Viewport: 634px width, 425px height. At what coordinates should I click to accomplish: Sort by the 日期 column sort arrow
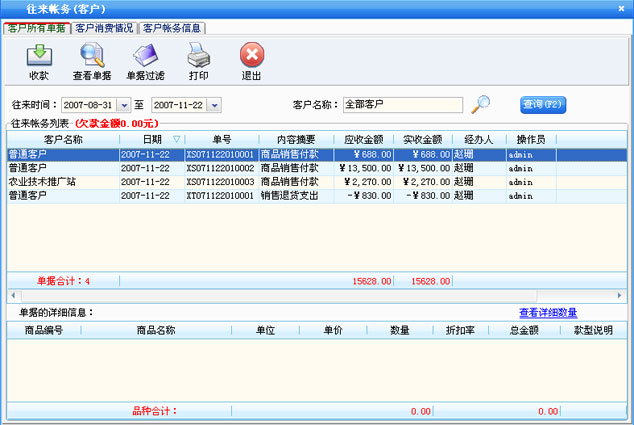point(177,139)
